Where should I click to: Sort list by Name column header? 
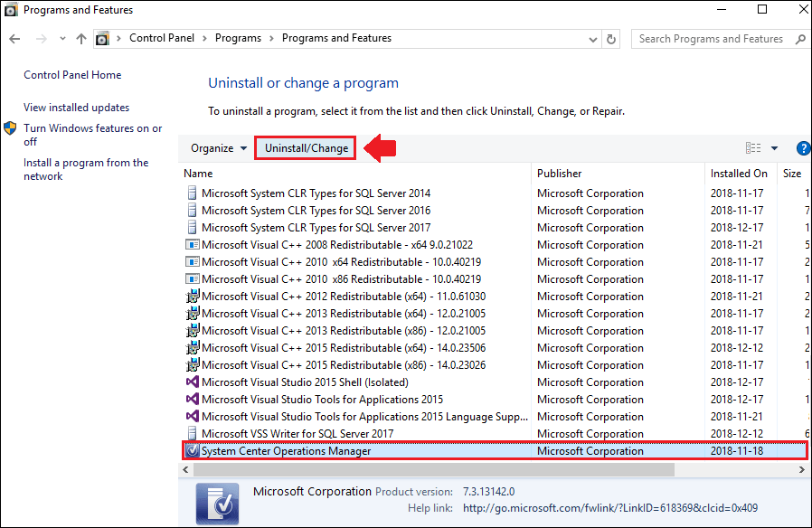(x=198, y=174)
